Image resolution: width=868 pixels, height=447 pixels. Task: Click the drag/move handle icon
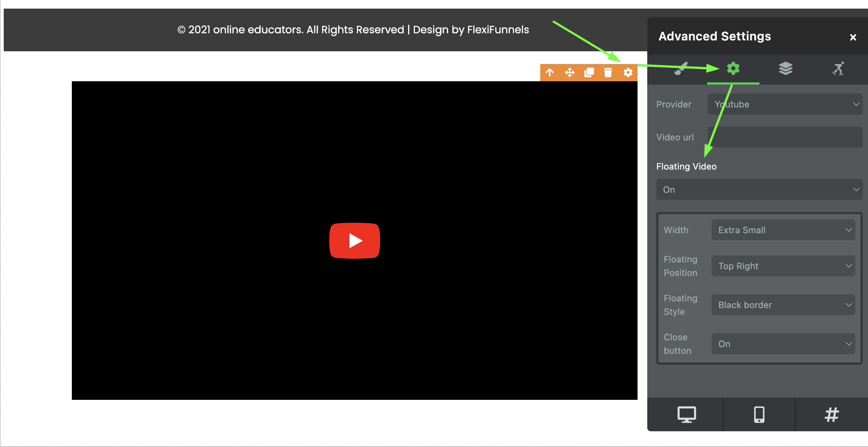[x=569, y=72]
